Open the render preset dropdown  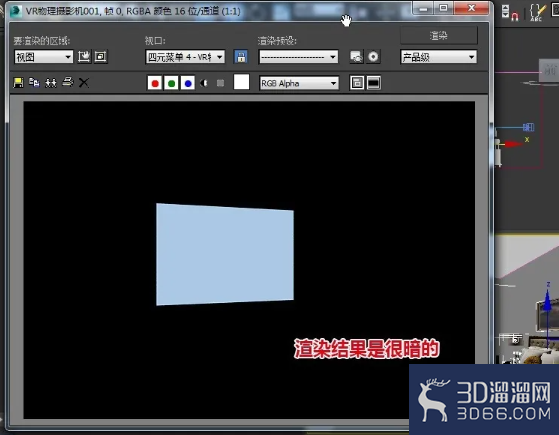tap(298, 57)
